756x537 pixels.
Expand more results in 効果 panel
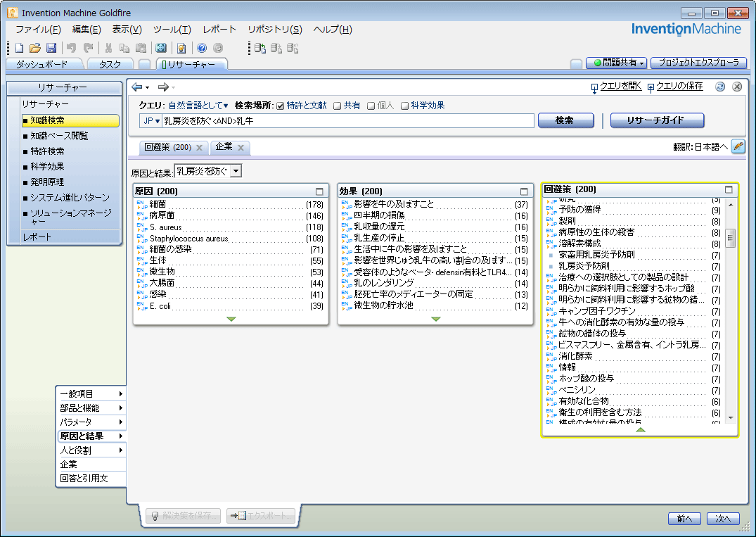tap(436, 319)
